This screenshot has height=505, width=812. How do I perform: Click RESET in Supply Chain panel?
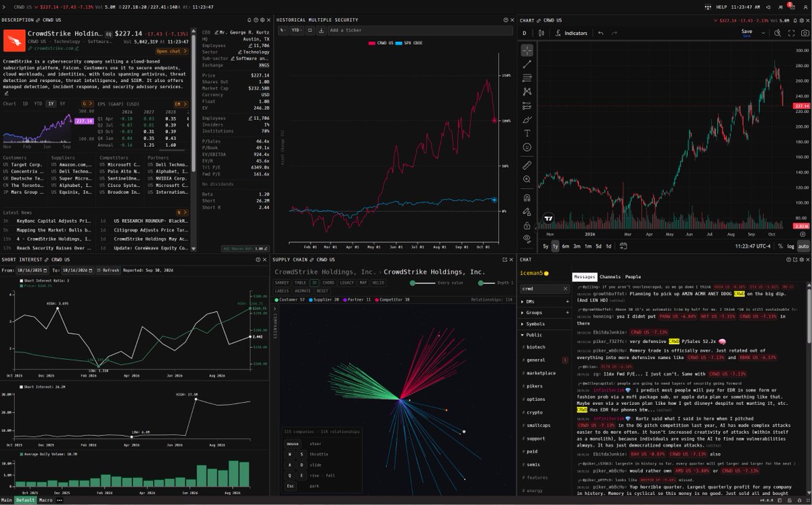tap(323, 291)
